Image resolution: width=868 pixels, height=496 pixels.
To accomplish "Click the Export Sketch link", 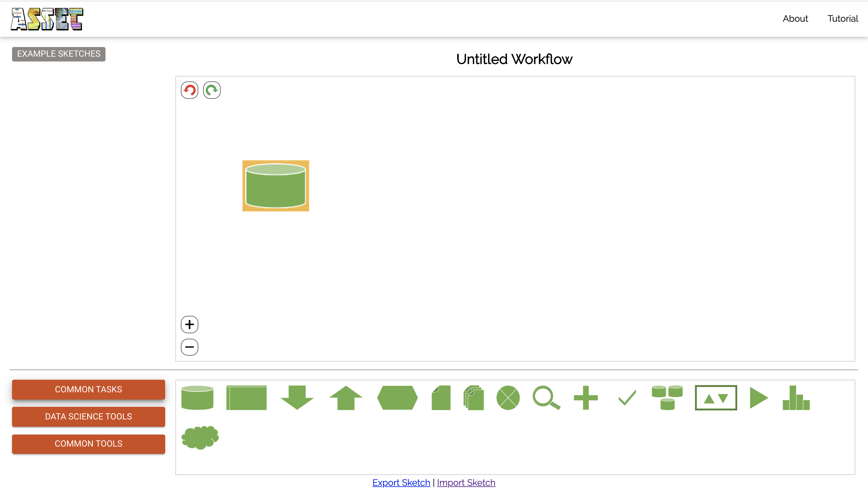I will click(401, 482).
